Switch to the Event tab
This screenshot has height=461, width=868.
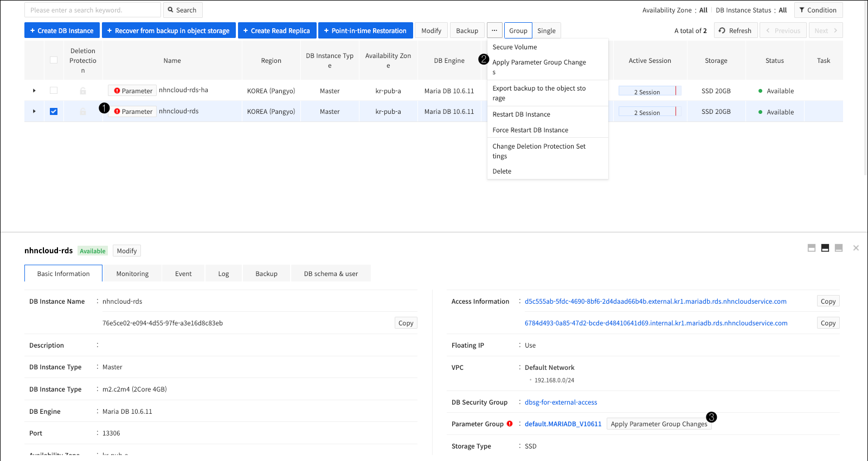pyautogui.click(x=183, y=273)
